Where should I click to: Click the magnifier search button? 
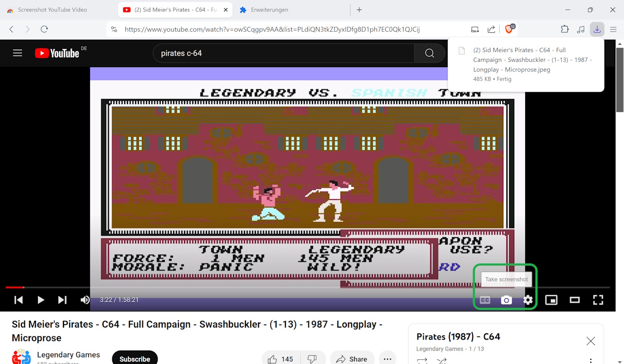(430, 53)
